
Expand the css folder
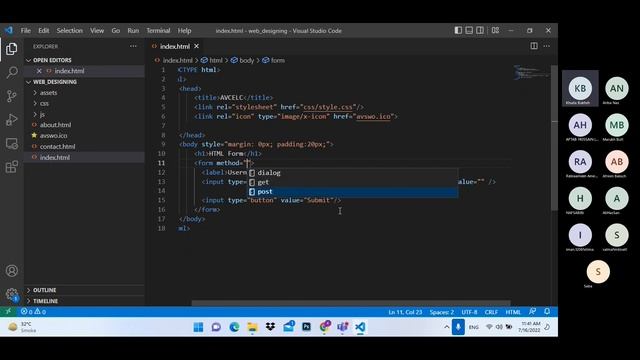[x=84, y=103]
